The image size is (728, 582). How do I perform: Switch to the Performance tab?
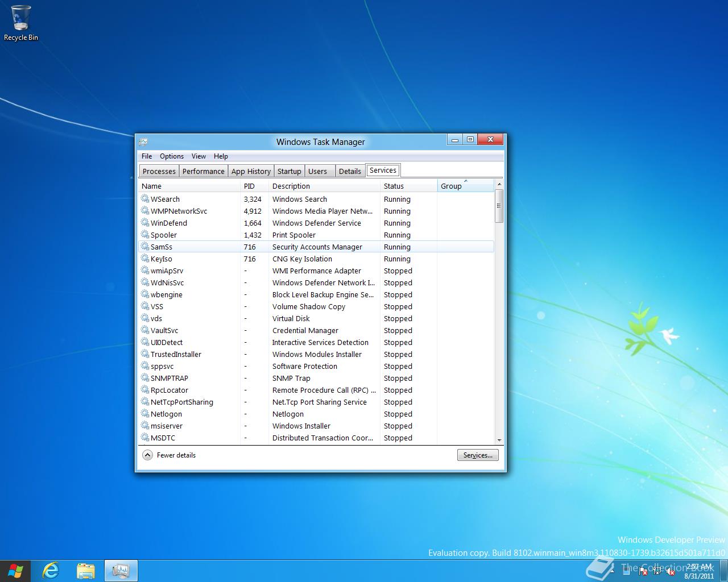pyautogui.click(x=203, y=171)
